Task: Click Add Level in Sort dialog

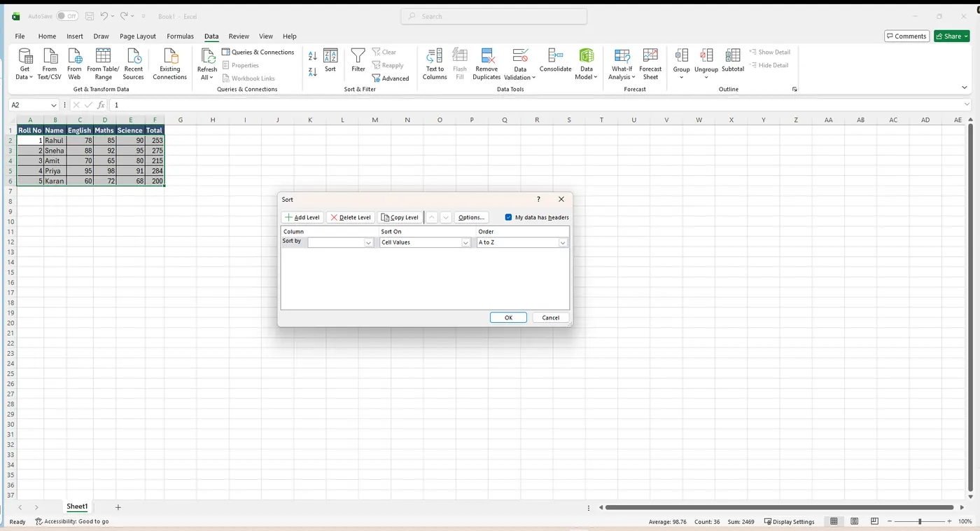Action: tap(302, 217)
